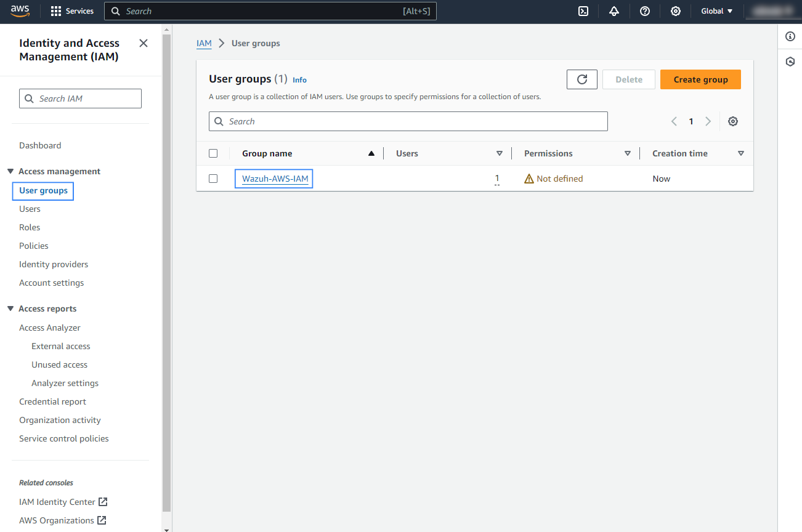This screenshot has width=802, height=532.
Task: Close the IAM navigation sidebar
Action: (144, 43)
